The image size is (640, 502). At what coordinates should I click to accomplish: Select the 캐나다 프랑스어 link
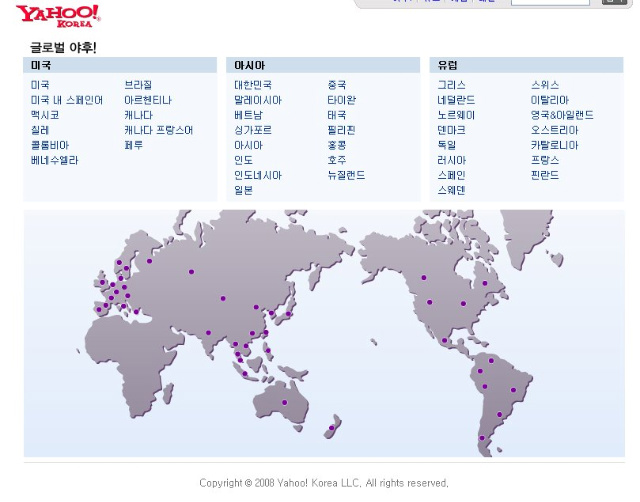158,130
